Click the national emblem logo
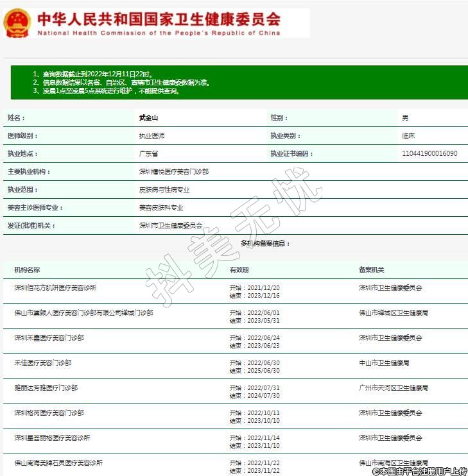This screenshot has height=476, width=468. click(17, 23)
